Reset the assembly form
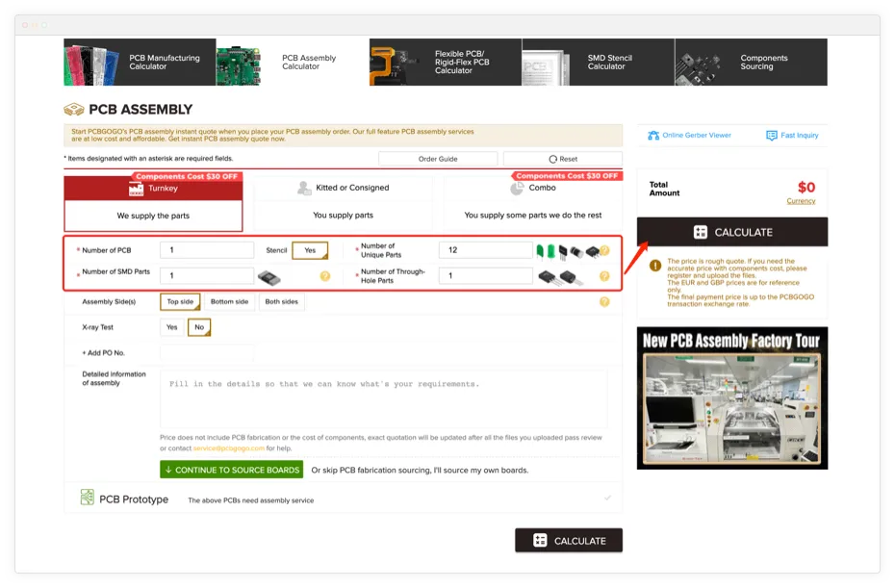This screenshot has width=895, height=588. tap(563, 159)
